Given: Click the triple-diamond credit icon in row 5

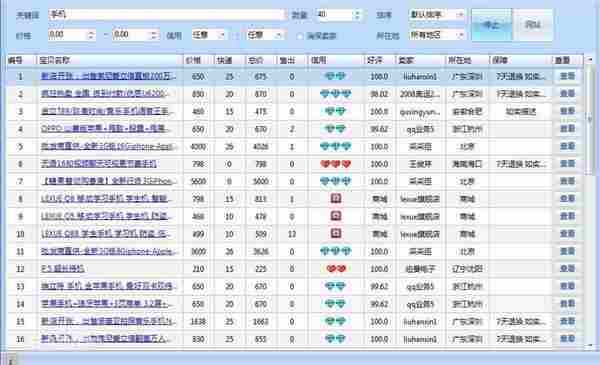Looking at the screenshot, I should point(335,146).
